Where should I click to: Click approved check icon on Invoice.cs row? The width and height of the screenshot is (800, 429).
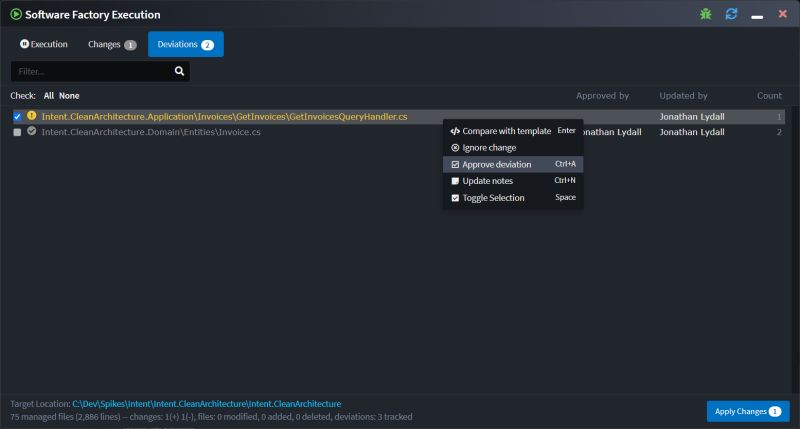pyautogui.click(x=32, y=131)
